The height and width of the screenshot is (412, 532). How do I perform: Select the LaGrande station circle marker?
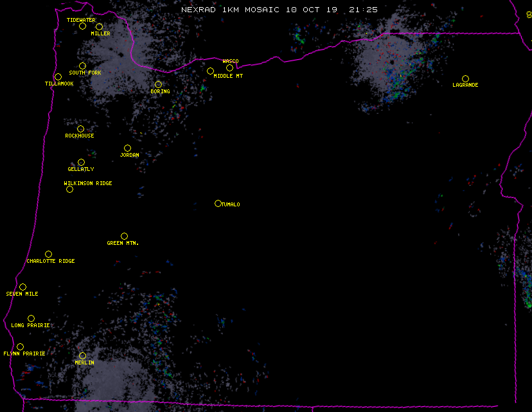(x=465, y=79)
